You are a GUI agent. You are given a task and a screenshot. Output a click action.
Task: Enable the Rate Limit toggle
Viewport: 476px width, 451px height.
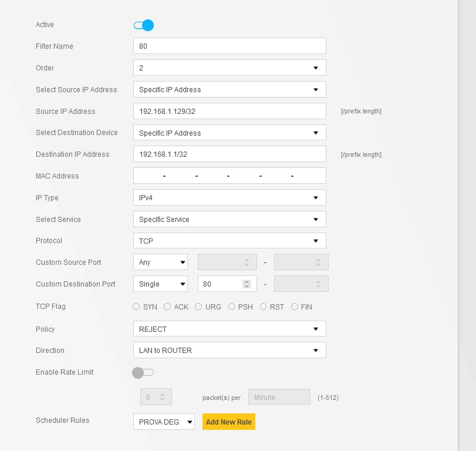click(143, 372)
